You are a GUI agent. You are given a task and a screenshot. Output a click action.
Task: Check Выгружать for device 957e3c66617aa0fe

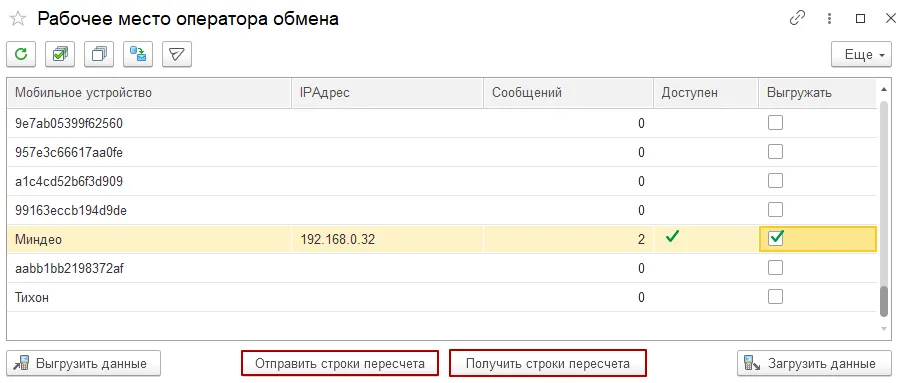pos(775,152)
